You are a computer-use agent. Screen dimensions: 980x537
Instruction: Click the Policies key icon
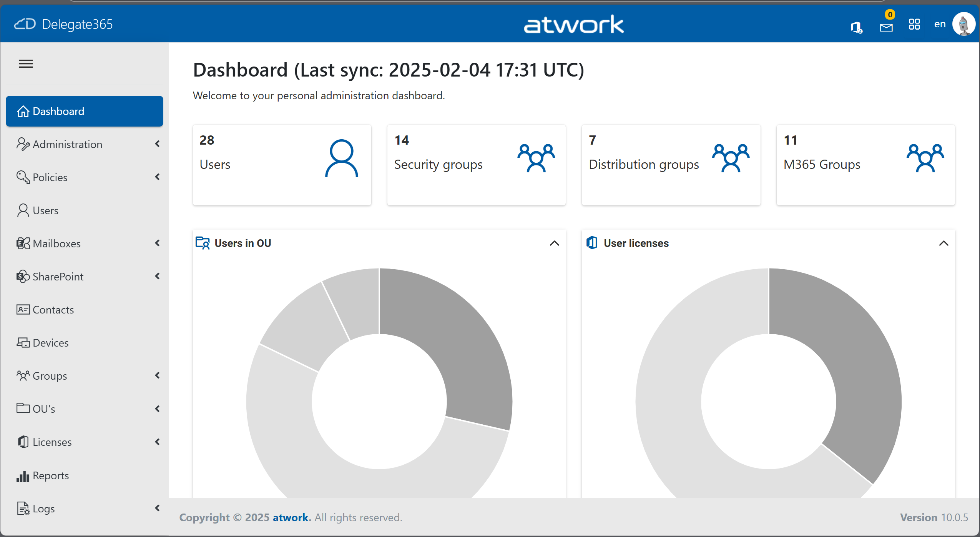(23, 177)
